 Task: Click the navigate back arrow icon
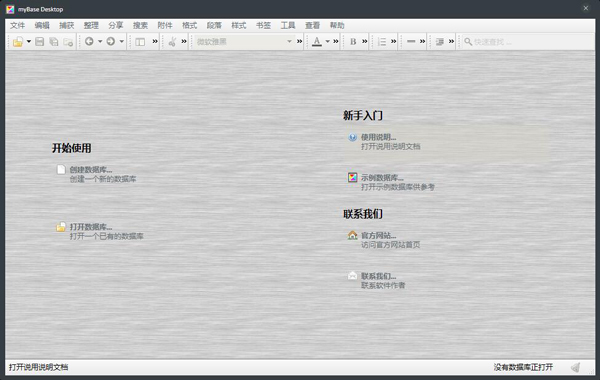pyautogui.click(x=89, y=41)
